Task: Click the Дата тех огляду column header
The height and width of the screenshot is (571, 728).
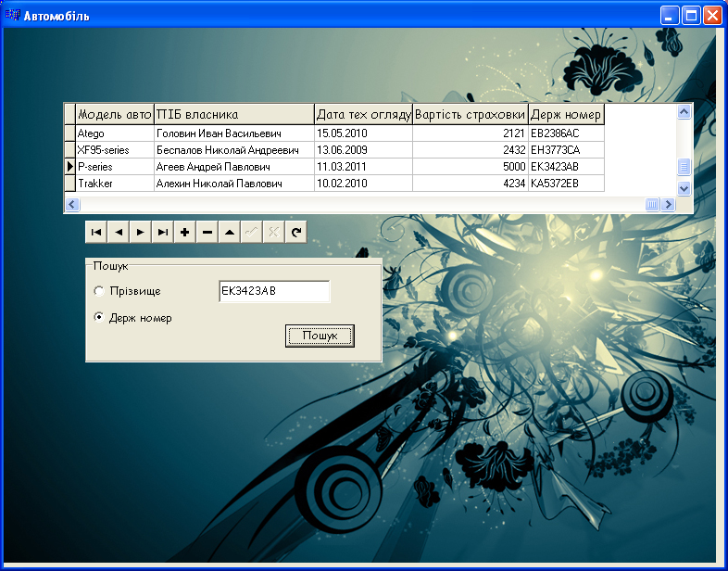Action: [364, 114]
